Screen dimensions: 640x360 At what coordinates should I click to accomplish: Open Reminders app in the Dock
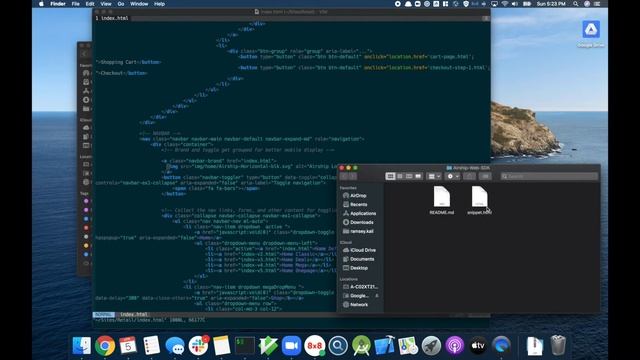151,346
